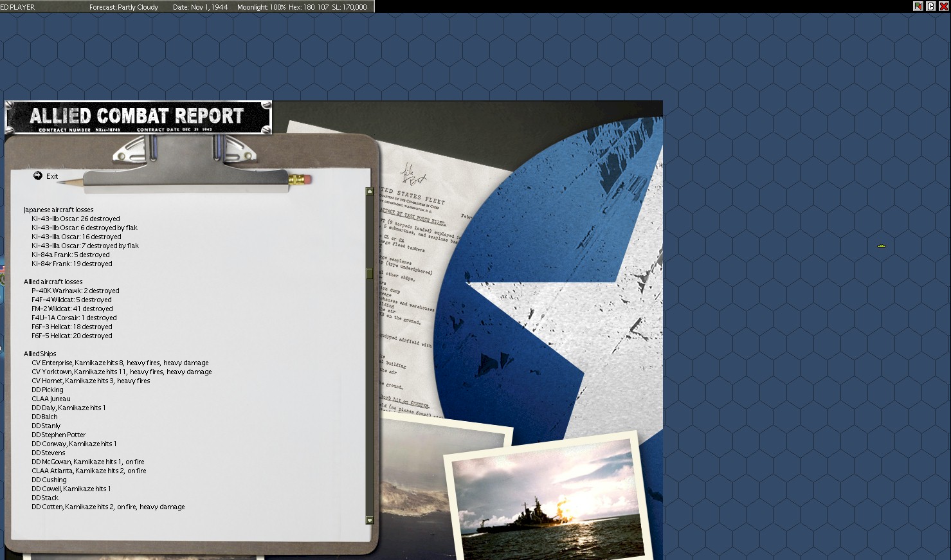Viewport: 951px width, 560px height.
Task: Click the "DD Stack" ship line
Action: (x=45, y=498)
